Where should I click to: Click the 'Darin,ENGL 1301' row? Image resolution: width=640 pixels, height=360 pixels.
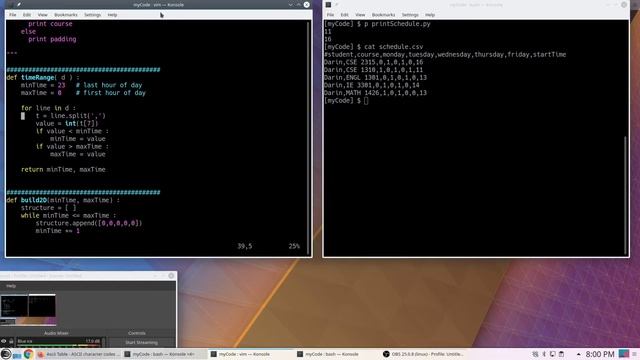[x=376, y=78]
